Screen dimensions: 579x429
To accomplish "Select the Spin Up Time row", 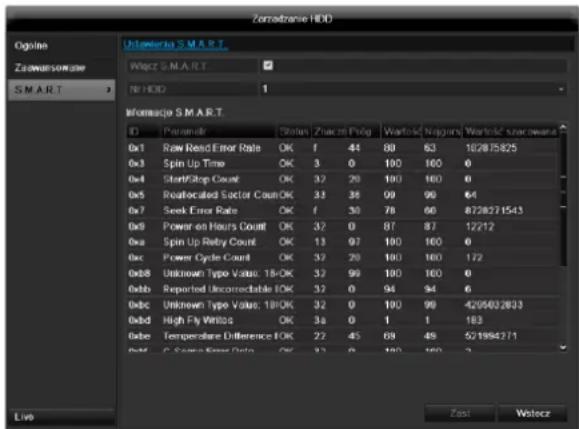I will (x=343, y=164).
